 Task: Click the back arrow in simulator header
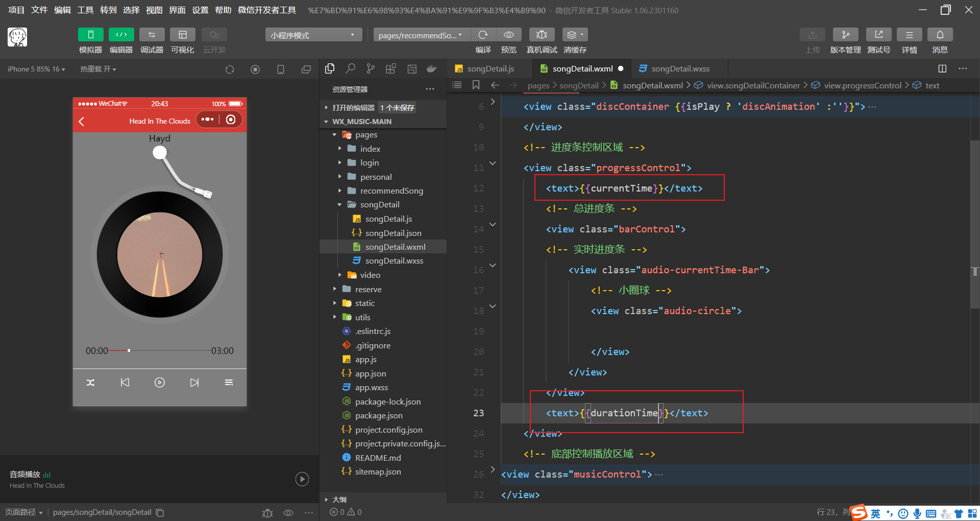pyautogui.click(x=81, y=121)
